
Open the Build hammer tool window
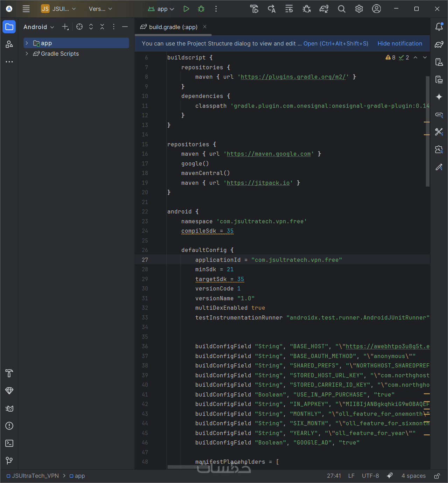point(9,373)
